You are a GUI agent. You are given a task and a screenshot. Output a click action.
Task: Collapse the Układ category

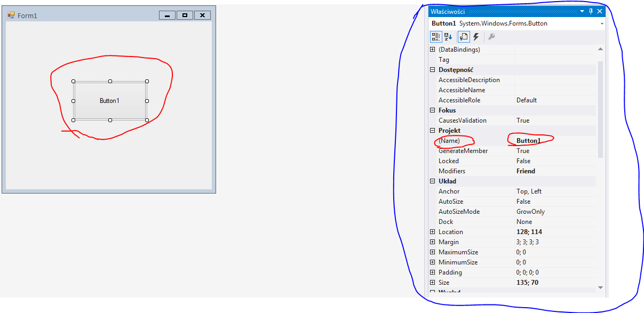pos(433,181)
